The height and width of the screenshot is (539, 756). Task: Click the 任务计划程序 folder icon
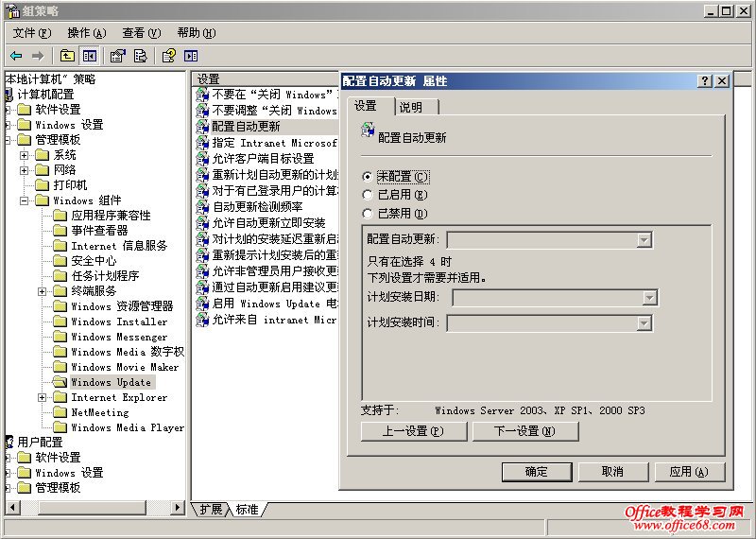coord(60,276)
